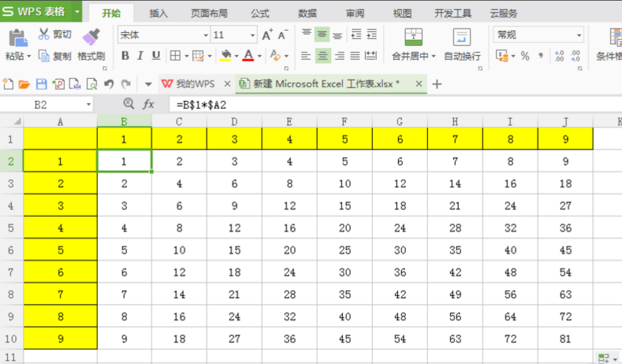Click the percent style icon
The image size is (622, 364).
click(x=524, y=56)
